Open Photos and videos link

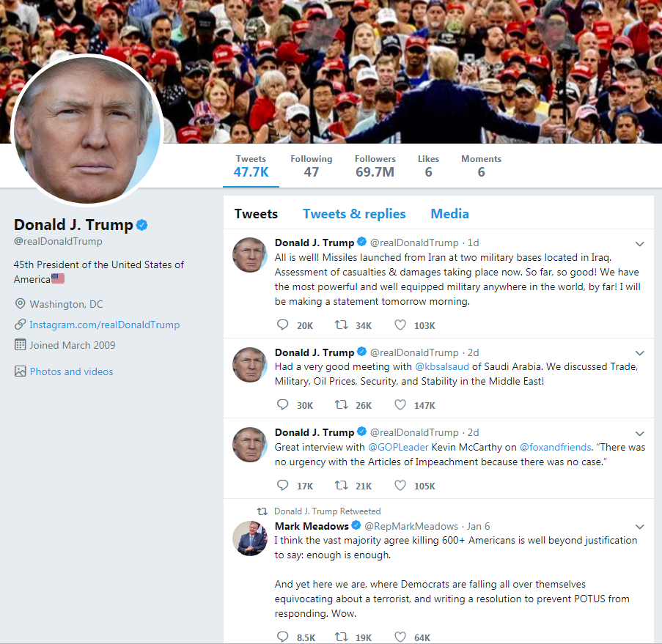(71, 371)
